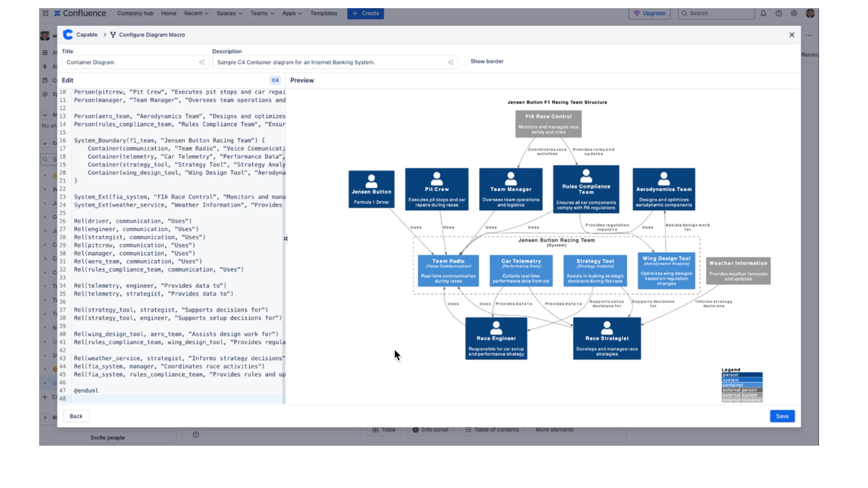Click Invite people in sidebar
The width and height of the screenshot is (868, 488).
tap(107, 438)
